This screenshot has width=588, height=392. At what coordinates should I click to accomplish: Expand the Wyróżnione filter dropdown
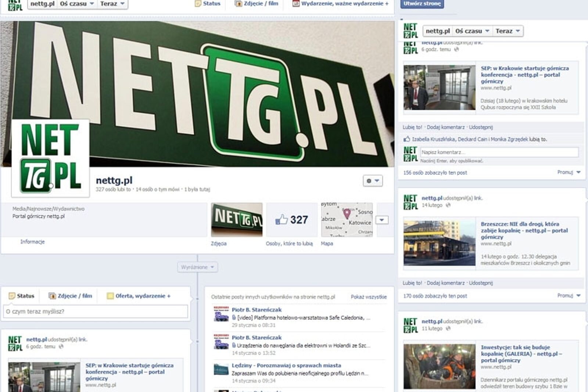(197, 267)
